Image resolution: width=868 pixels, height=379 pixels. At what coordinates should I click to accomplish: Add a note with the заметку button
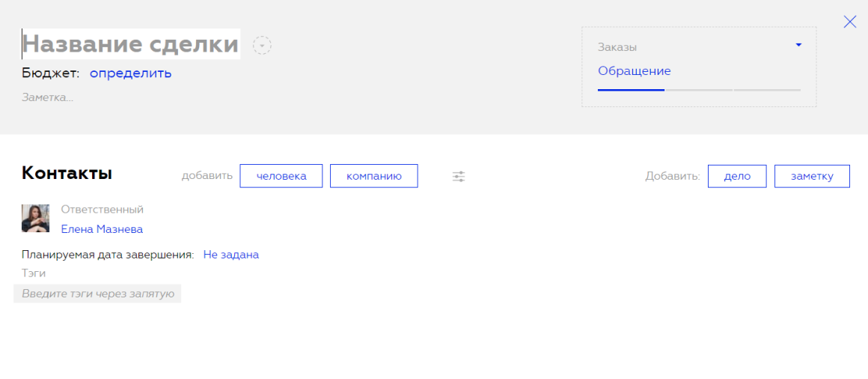812,176
